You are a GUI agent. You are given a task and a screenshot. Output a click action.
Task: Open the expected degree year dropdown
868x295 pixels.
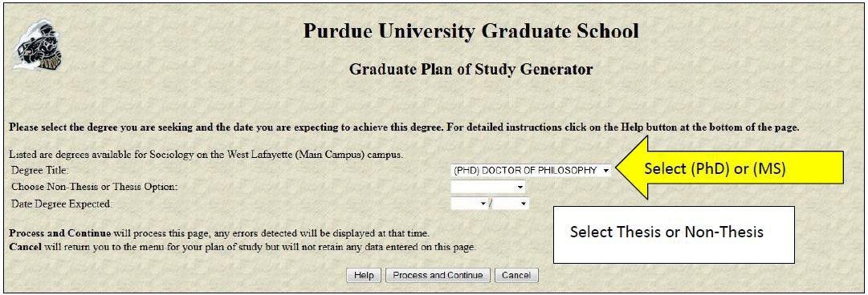(511, 204)
